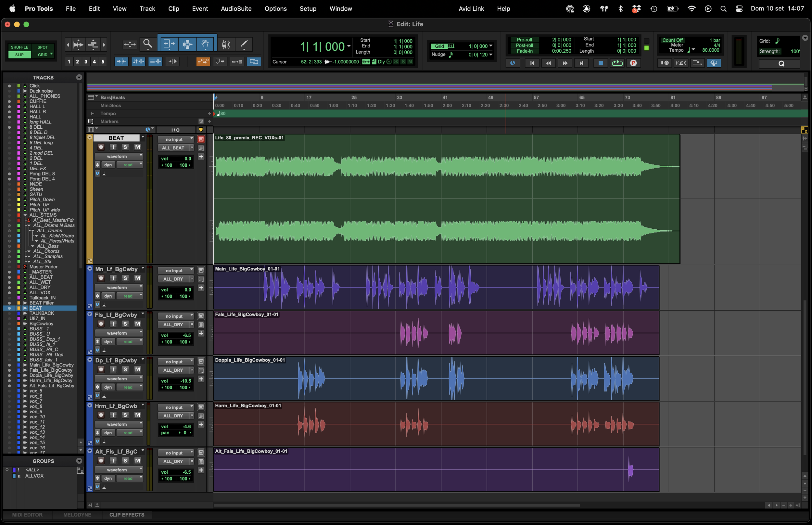Screen dimensions: 812x525
Task: Enable SHUFFLE edit mode
Action: click(19, 47)
